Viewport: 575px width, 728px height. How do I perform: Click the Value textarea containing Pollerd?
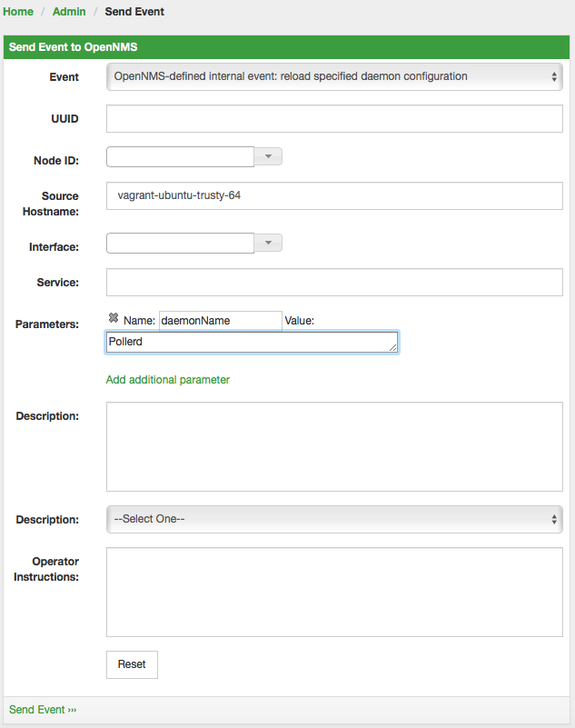[251, 343]
